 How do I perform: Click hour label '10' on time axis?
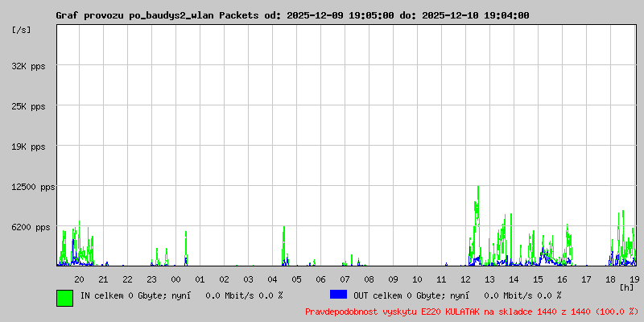point(417,279)
